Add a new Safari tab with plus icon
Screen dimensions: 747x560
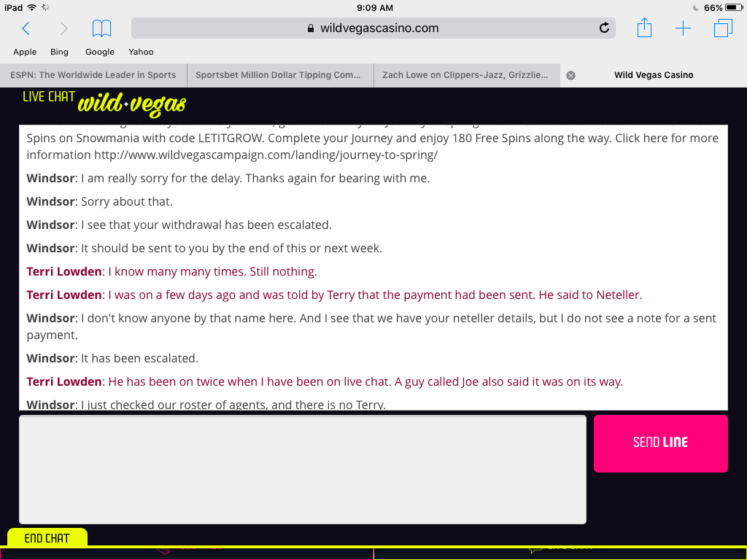click(683, 28)
